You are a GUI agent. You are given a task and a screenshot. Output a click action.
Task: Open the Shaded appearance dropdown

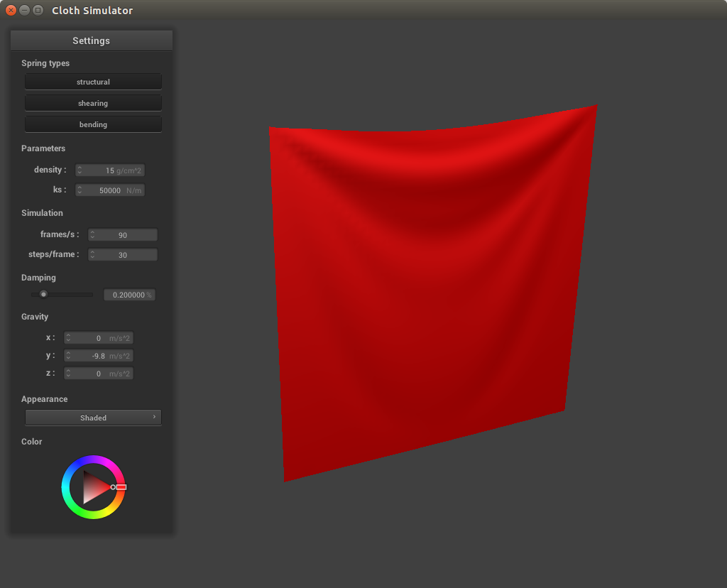[93, 418]
